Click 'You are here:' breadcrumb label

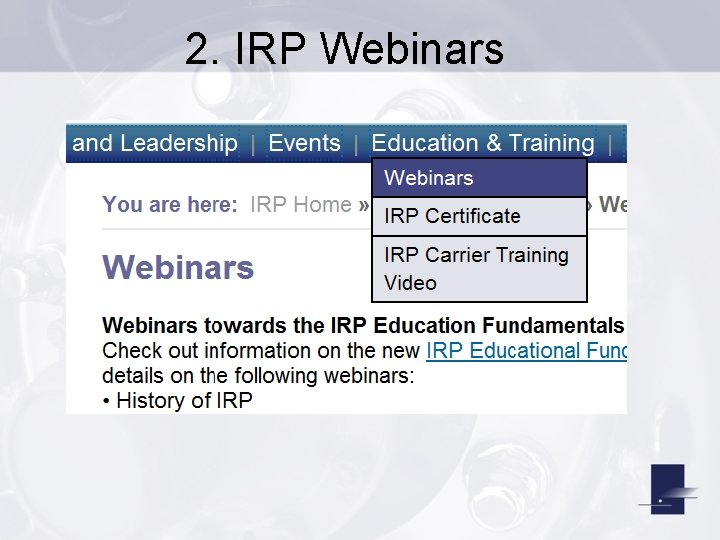170,204
